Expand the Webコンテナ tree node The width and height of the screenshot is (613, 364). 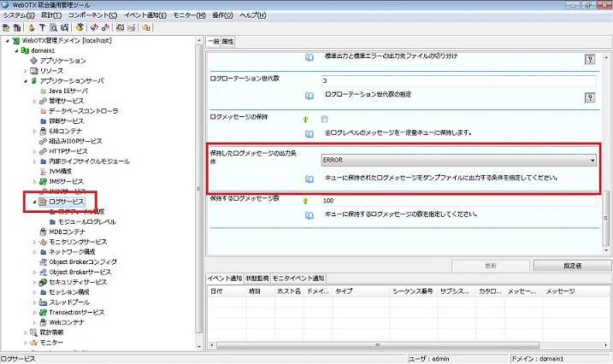point(34,323)
